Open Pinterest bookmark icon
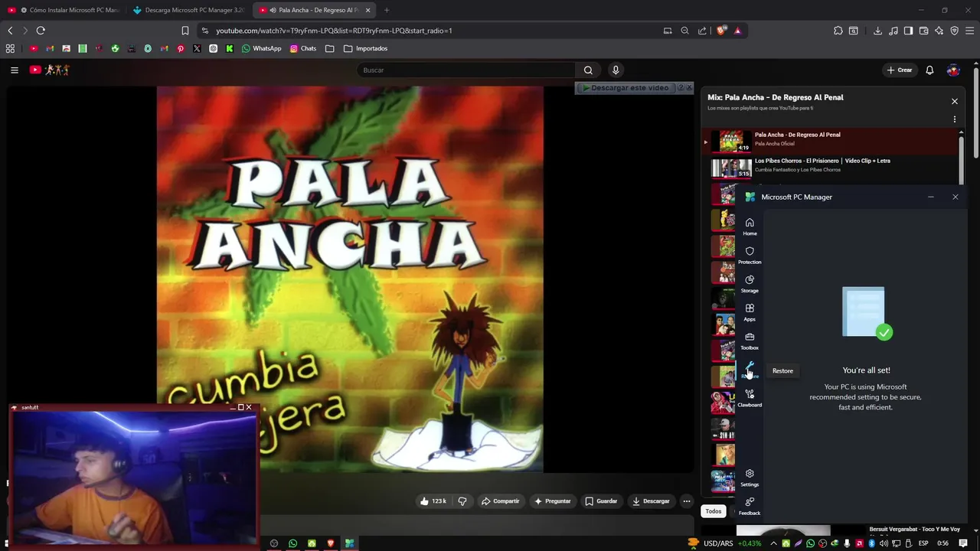Image resolution: width=980 pixels, height=551 pixels. pos(181,48)
